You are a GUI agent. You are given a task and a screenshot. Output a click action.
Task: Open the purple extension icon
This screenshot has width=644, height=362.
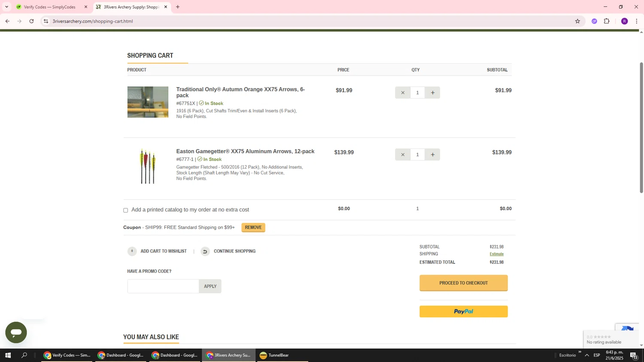[x=594, y=21]
